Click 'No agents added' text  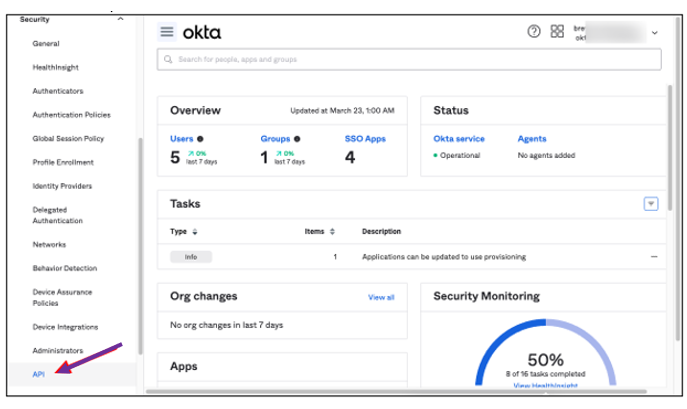(x=546, y=155)
